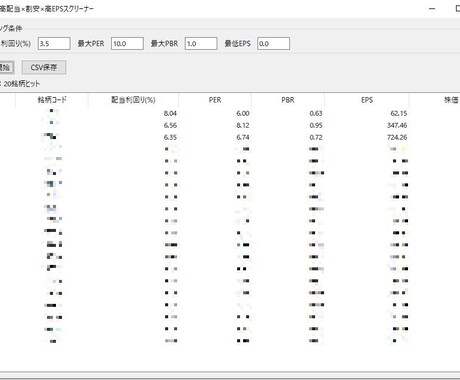The image size is (460, 380).
Task: Sort by the 配当利回り(%) column header
Action: pos(133,100)
